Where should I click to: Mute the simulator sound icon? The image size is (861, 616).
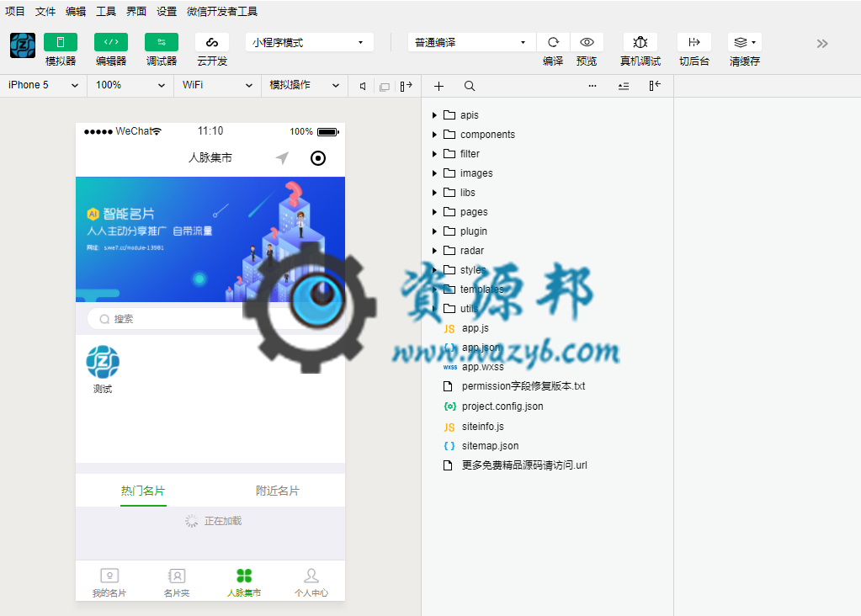363,86
